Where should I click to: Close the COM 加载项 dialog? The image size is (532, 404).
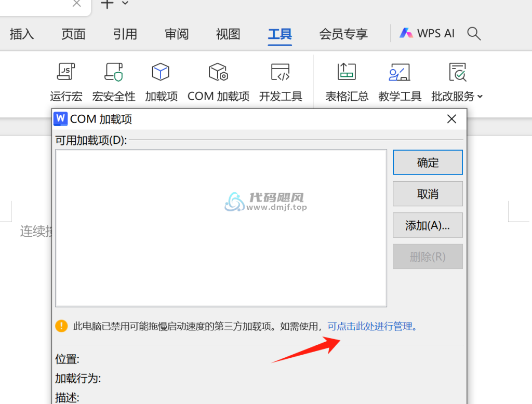click(451, 119)
